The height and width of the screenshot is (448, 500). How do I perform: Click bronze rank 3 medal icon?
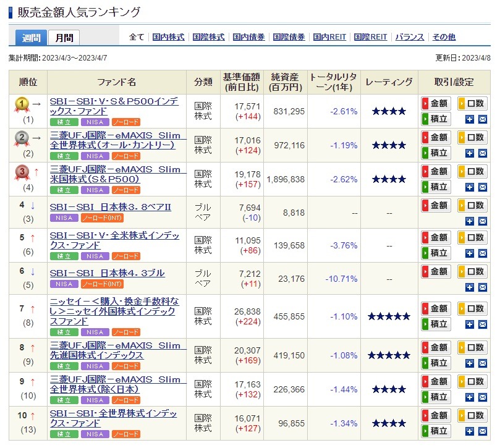point(22,172)
